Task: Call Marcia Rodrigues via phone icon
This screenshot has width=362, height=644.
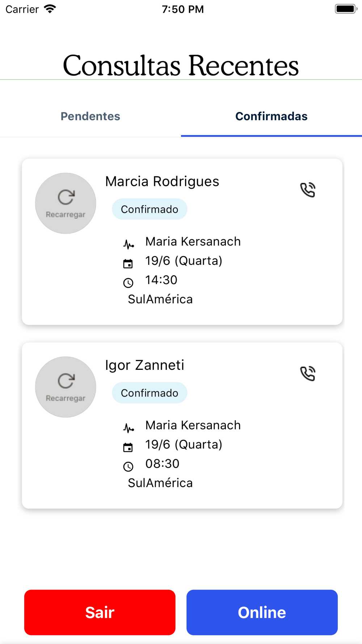Action: [308, 190]
